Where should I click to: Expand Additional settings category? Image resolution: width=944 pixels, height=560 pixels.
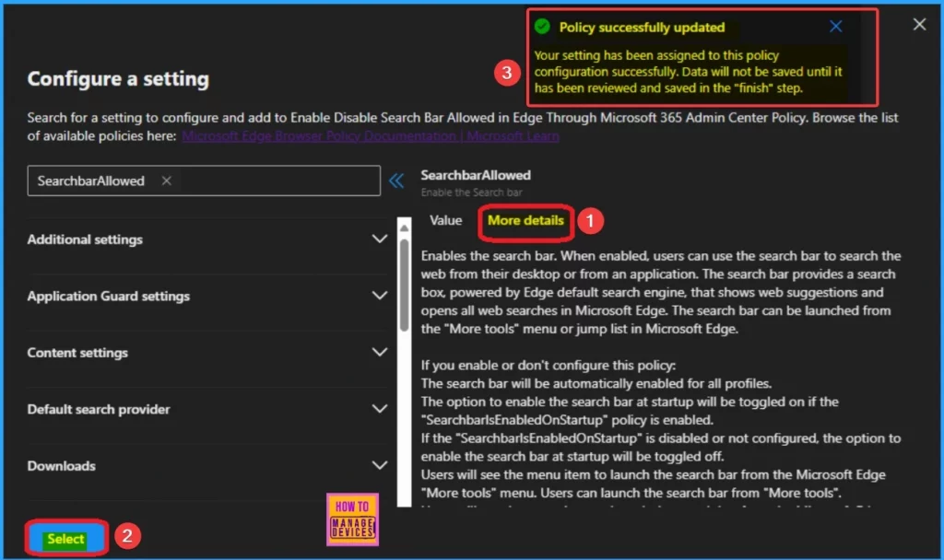click(379, 239)
